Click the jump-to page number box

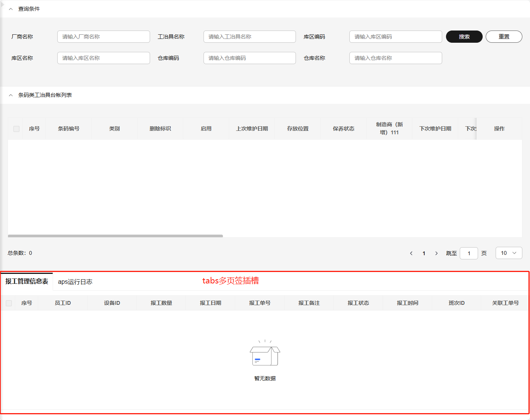469,253
